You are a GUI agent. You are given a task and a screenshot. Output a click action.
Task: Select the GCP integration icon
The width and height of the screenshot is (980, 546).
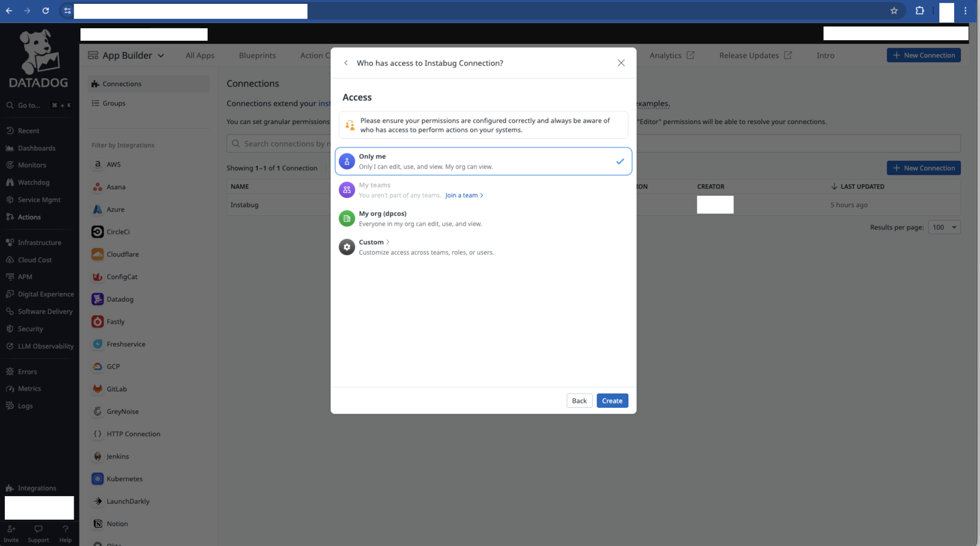coord(98,366)
